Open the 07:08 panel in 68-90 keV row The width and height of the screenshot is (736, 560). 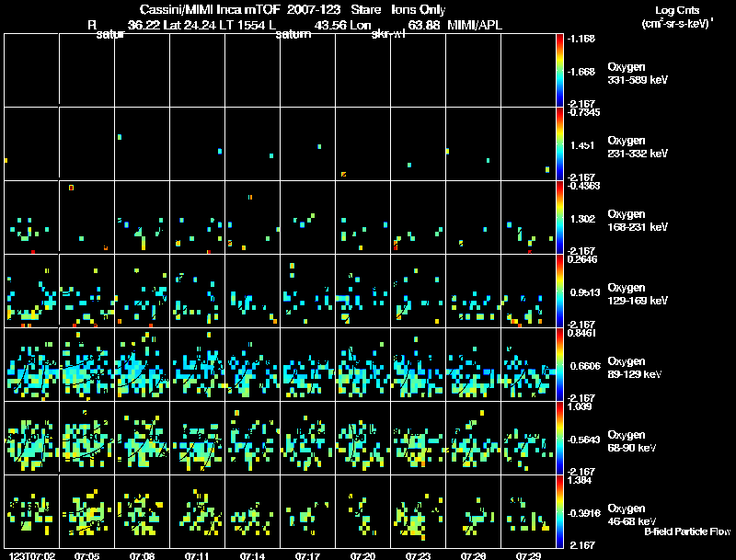(142, 438)
